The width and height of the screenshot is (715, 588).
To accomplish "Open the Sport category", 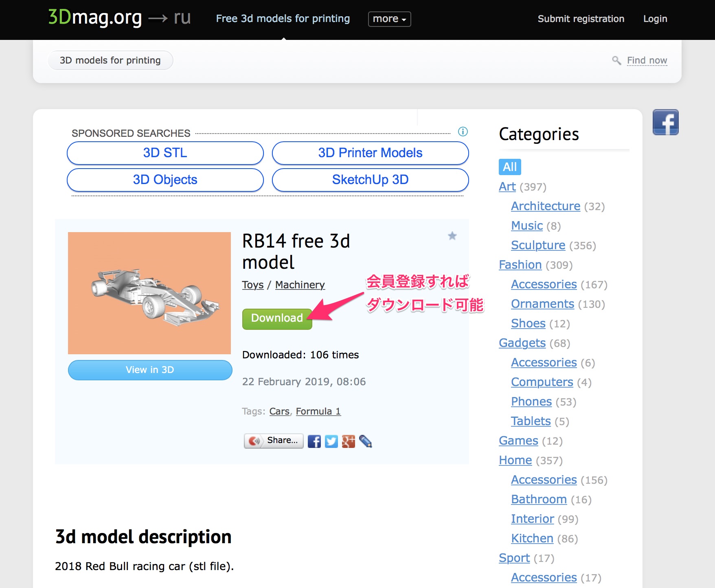I will tap(515, 558).
